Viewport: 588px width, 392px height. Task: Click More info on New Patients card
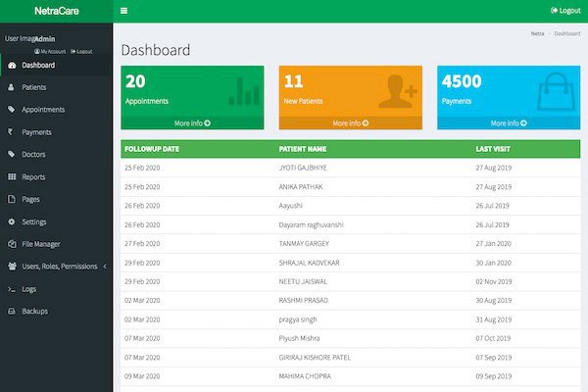(350, 123)
